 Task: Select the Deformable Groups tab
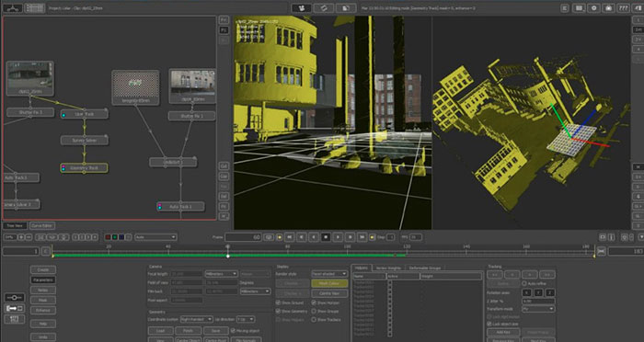pos(425,268)
